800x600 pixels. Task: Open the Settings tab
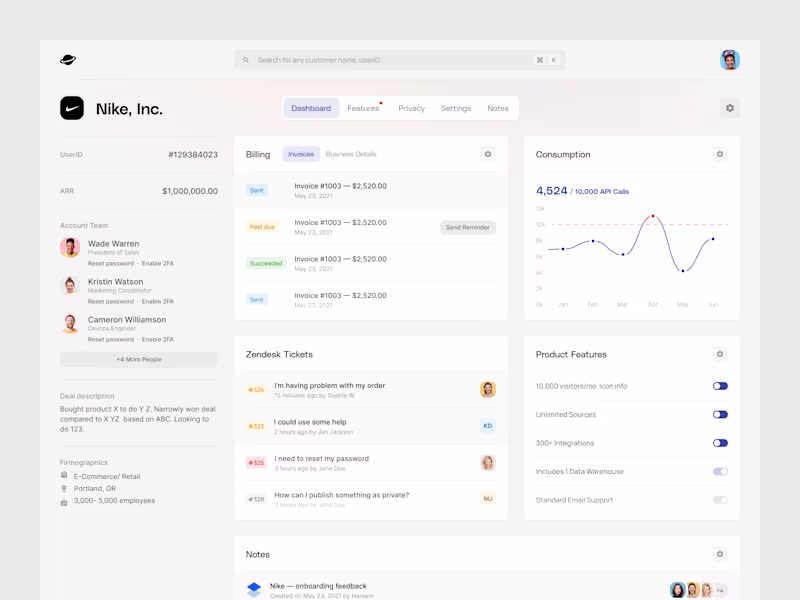point(456,108)
